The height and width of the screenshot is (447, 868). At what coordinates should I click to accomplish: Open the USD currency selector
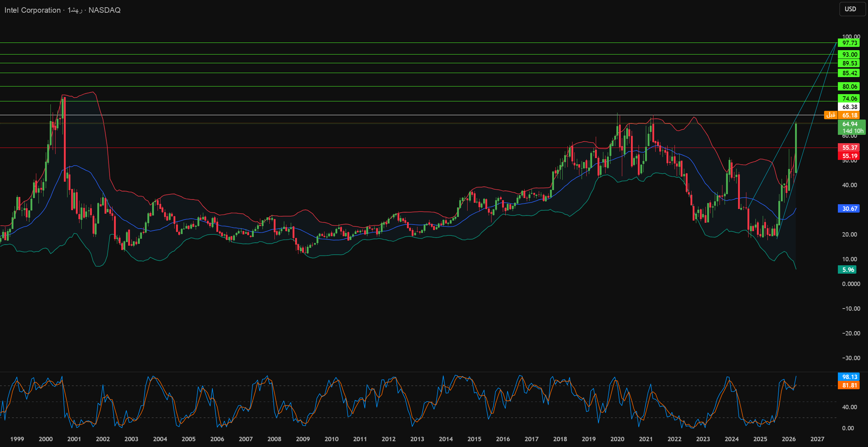852,9
